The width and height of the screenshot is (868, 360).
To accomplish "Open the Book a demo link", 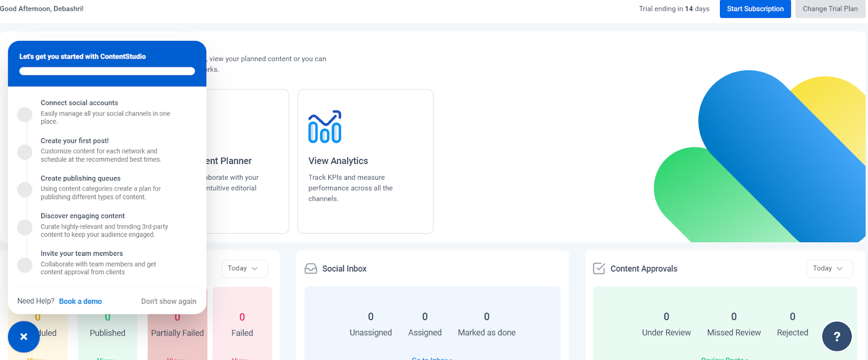I will pyautogui.click(x=80, y=301).
